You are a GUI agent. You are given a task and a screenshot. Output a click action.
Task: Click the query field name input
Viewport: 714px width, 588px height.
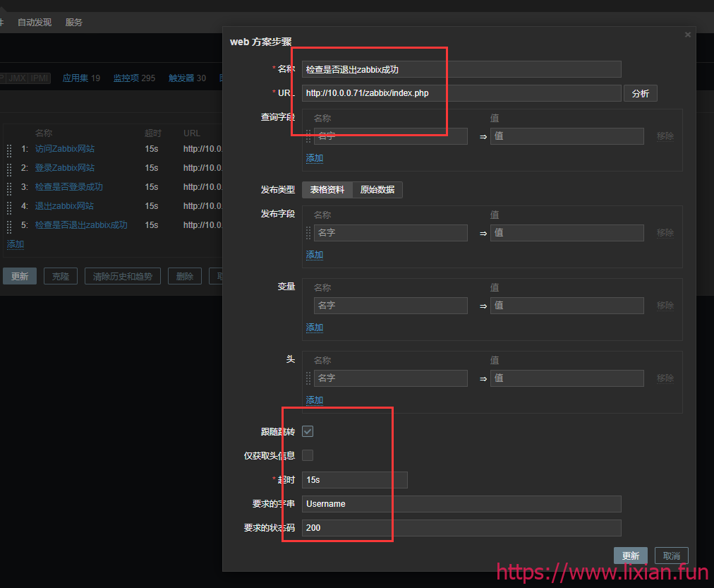pos(391,136)
